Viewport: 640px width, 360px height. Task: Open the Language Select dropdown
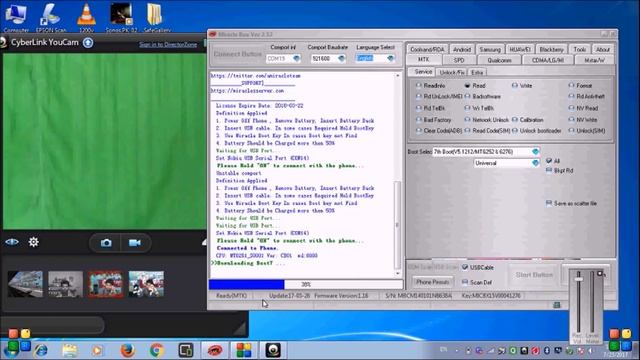[391, 58]
